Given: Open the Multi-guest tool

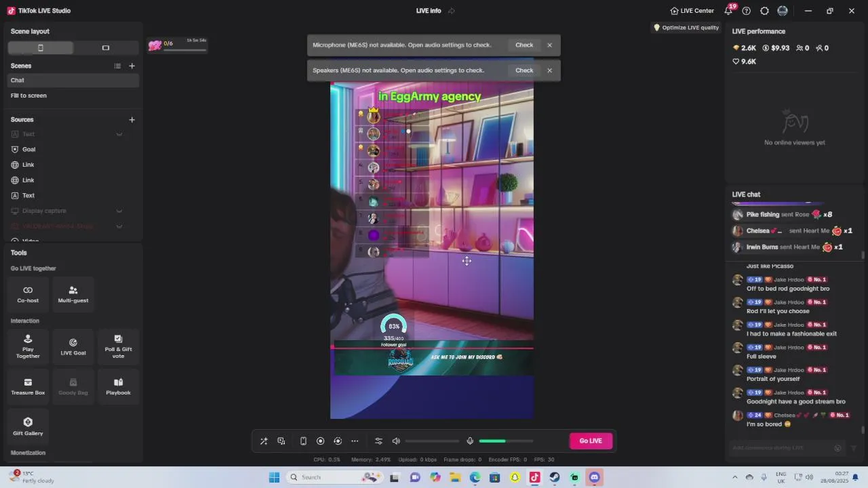Looking at the screenshot, I should coord(73,294).
